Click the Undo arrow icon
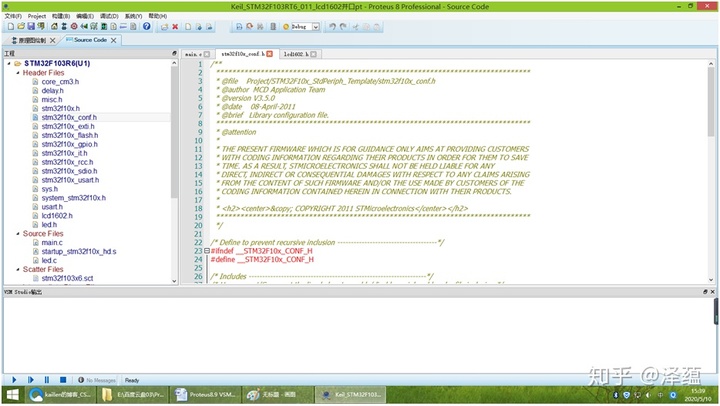 pyautogui.click(x=332, y=27)
